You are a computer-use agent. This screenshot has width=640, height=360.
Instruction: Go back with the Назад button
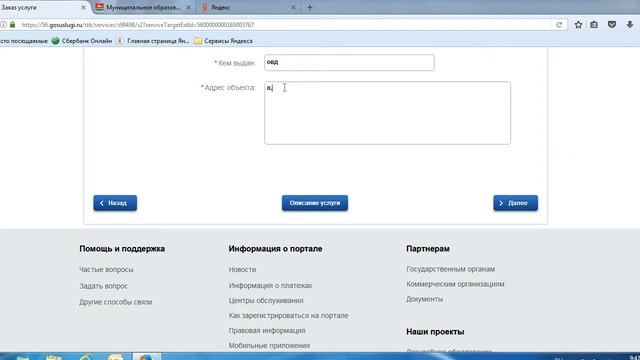pos(115,203)
